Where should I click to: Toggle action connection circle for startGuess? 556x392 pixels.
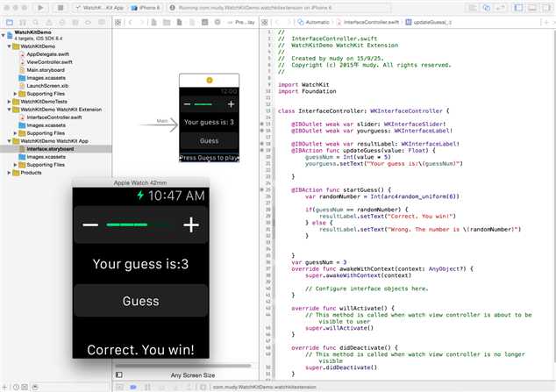tap(262, 190)
